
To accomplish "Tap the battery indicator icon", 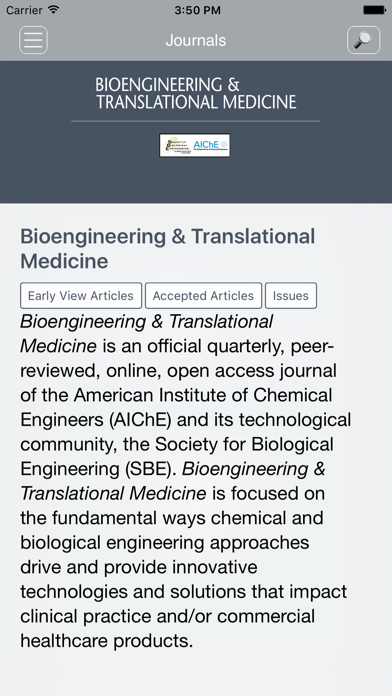I will (374, 10).
